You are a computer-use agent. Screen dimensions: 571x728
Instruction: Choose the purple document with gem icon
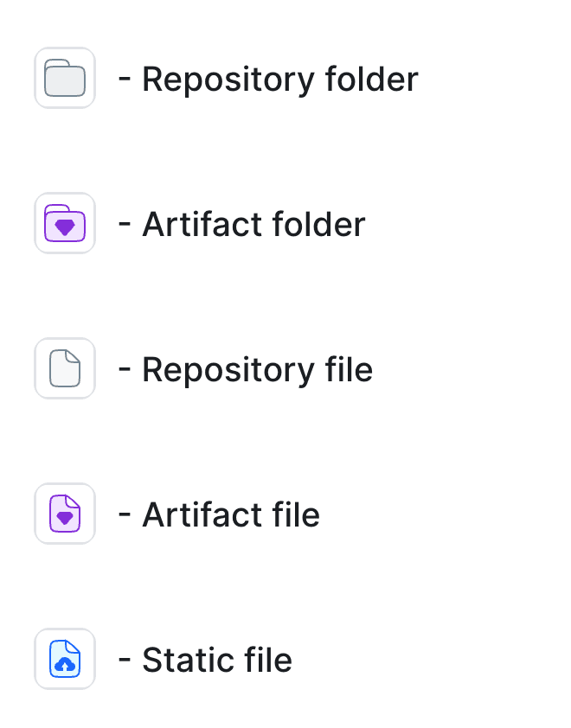(x=65, y=514)
